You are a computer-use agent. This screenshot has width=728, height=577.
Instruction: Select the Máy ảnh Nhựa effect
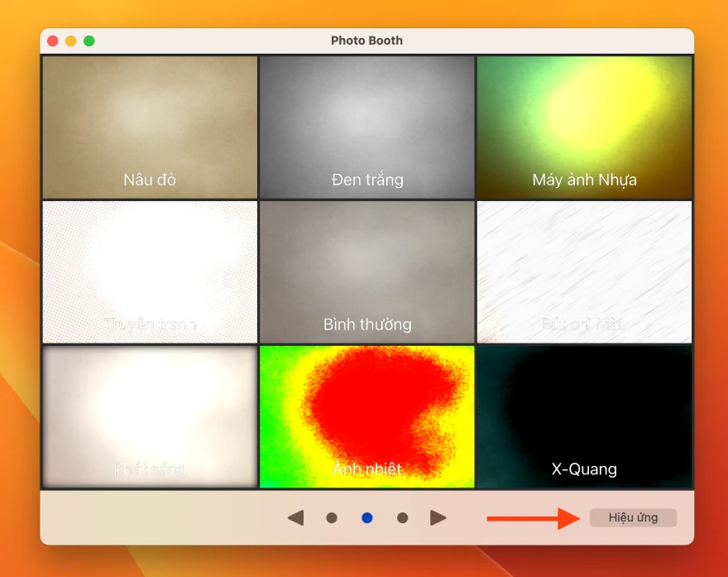click(x=584, y=127)
